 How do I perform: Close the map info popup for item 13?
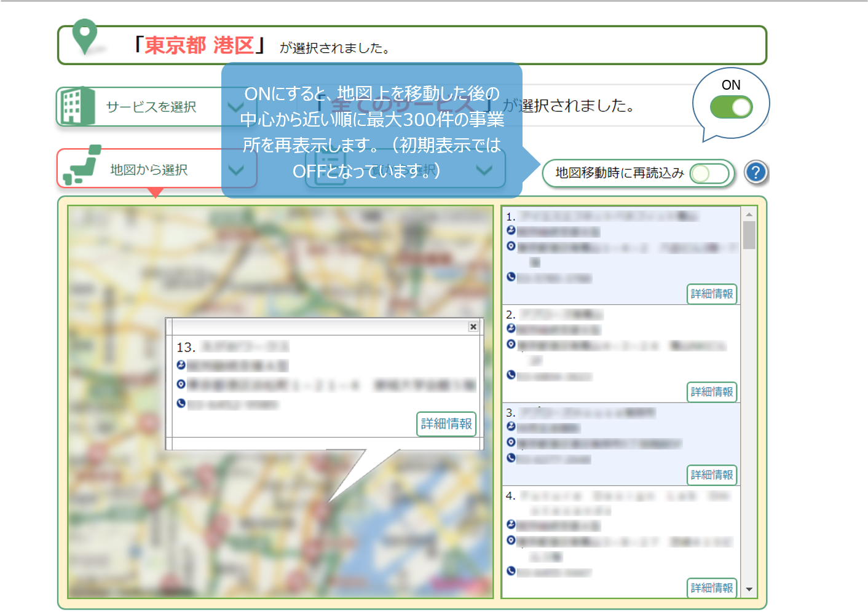pos(473,327)
